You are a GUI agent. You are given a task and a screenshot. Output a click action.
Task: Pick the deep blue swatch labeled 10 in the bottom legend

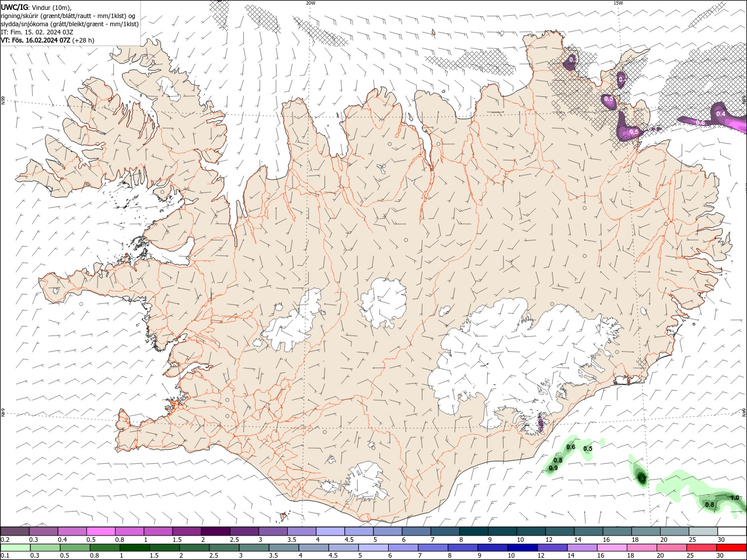522,548
